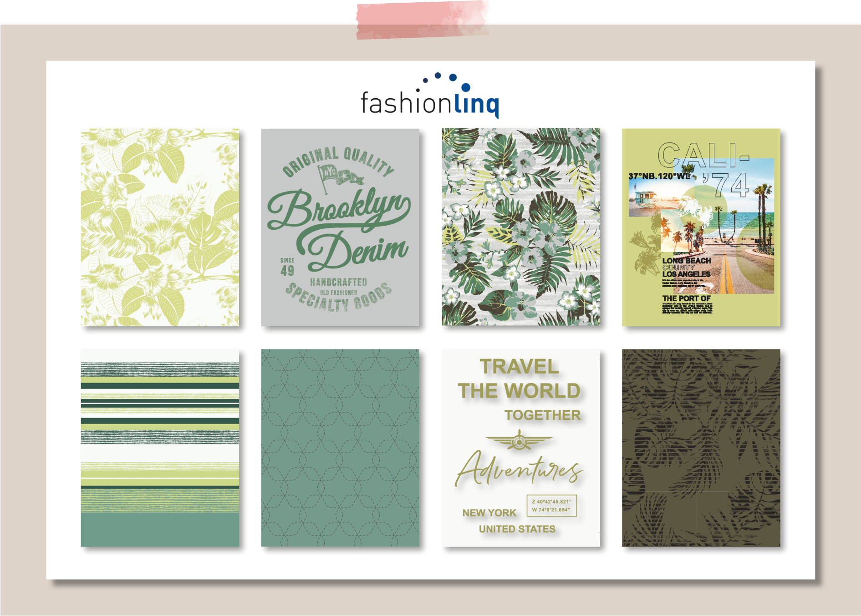Click the "TRAVEL" heading text

coord(519,367)
